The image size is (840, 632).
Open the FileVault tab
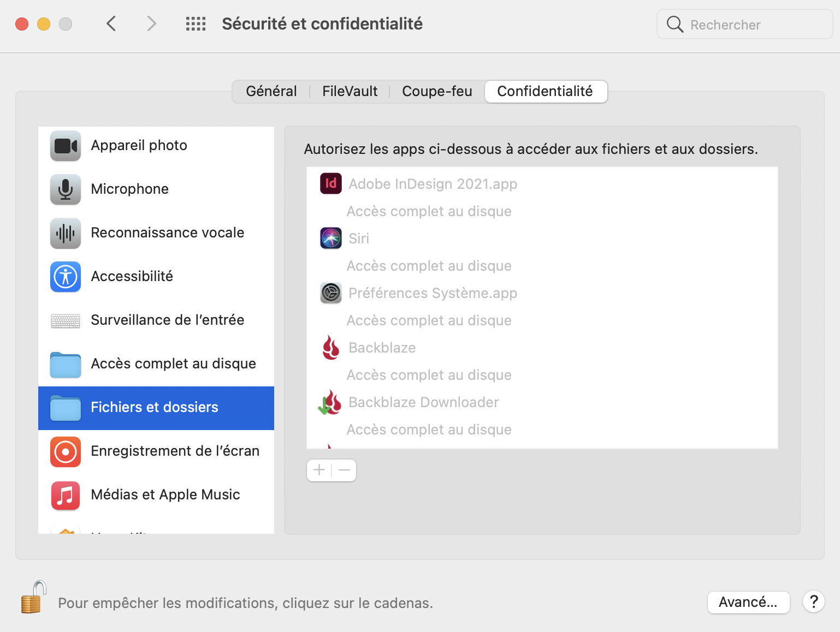click(350, 91)
